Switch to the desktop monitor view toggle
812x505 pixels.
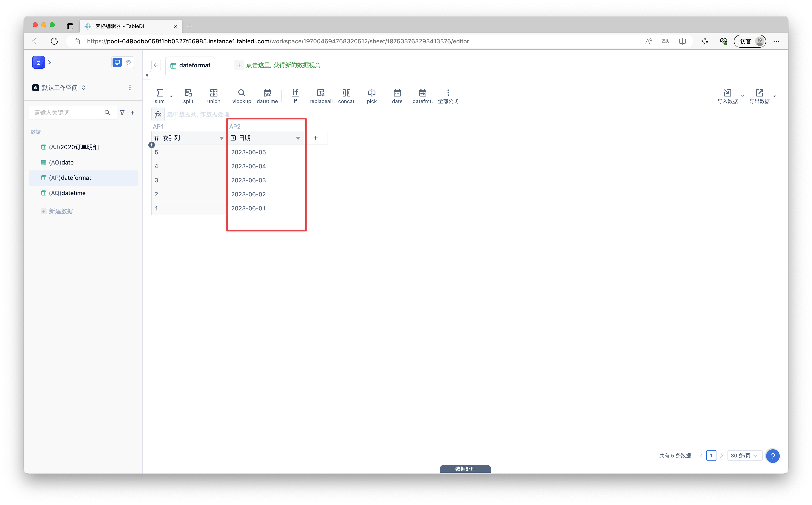[117, 62]
